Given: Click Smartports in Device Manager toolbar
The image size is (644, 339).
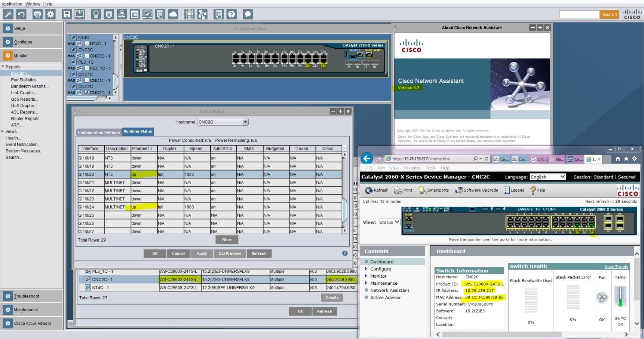Looking at the screenshot, I should click(433, 190).
